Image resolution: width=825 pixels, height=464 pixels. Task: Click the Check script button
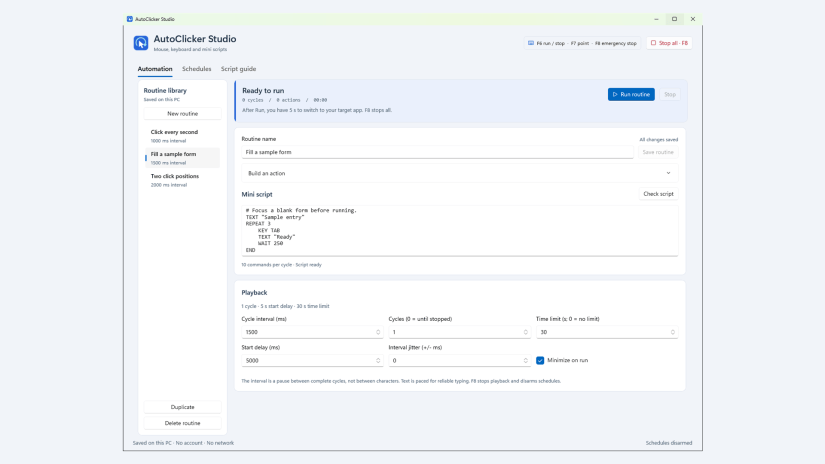(658, 194)
